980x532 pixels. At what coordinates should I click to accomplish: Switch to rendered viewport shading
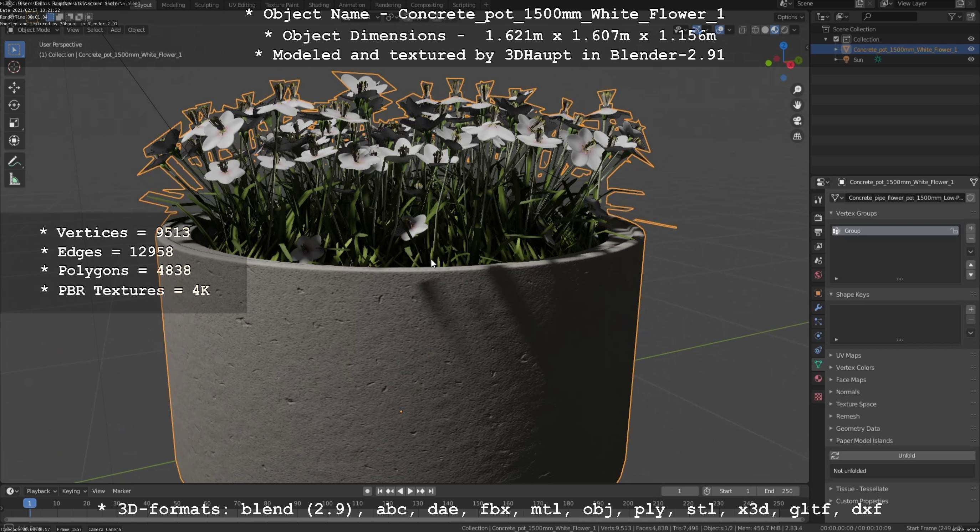(x=785, y=30)
